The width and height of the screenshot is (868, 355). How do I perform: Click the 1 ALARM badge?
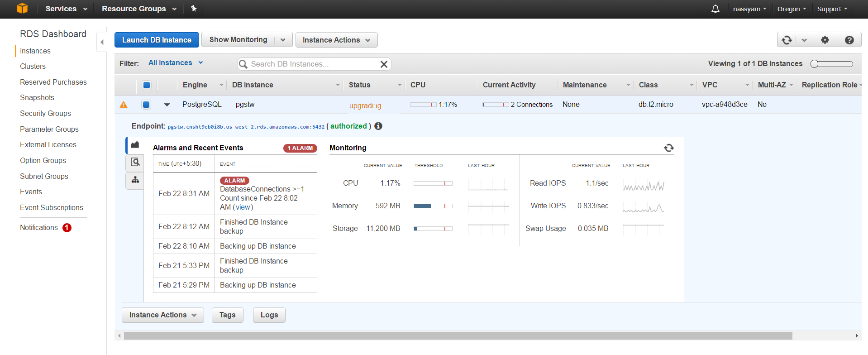300,148
